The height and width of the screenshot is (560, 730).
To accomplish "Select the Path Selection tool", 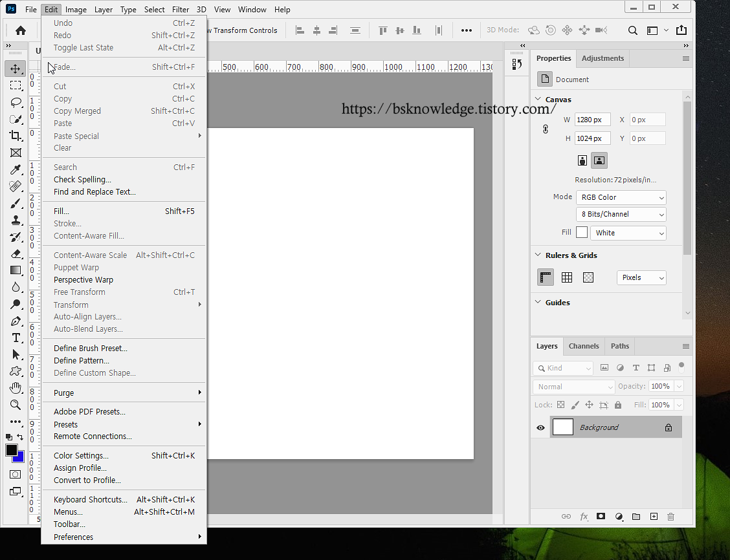I will pos(16,354).
